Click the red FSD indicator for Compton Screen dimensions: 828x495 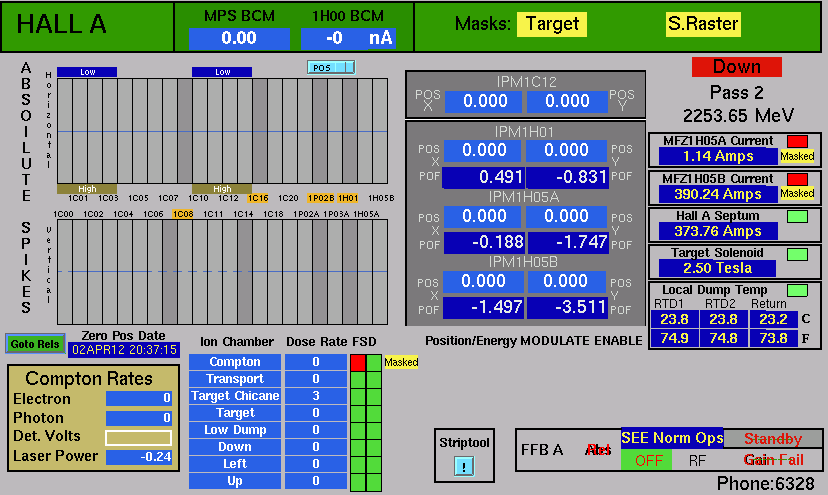(358, 362)
